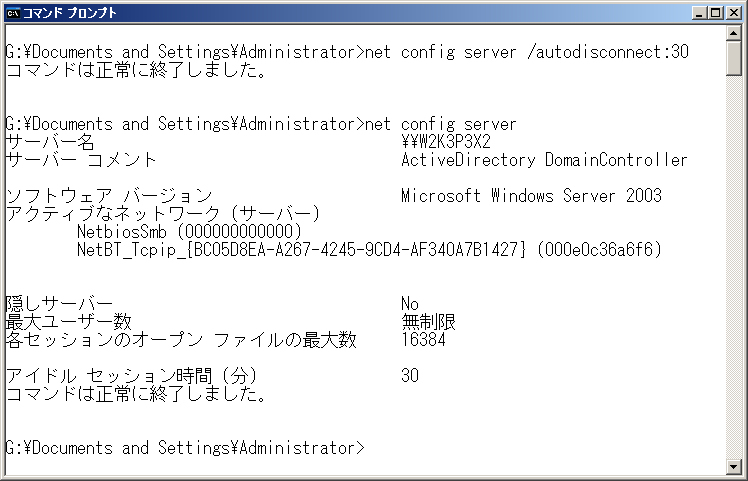
Task: Click the max open files value 16384
Action: [424, 340]
